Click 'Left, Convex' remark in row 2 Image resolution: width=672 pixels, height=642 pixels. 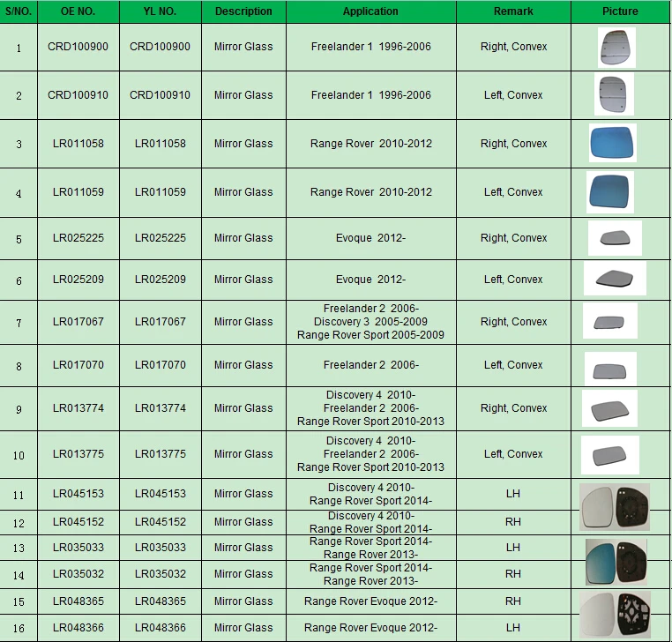coord(513,95)
